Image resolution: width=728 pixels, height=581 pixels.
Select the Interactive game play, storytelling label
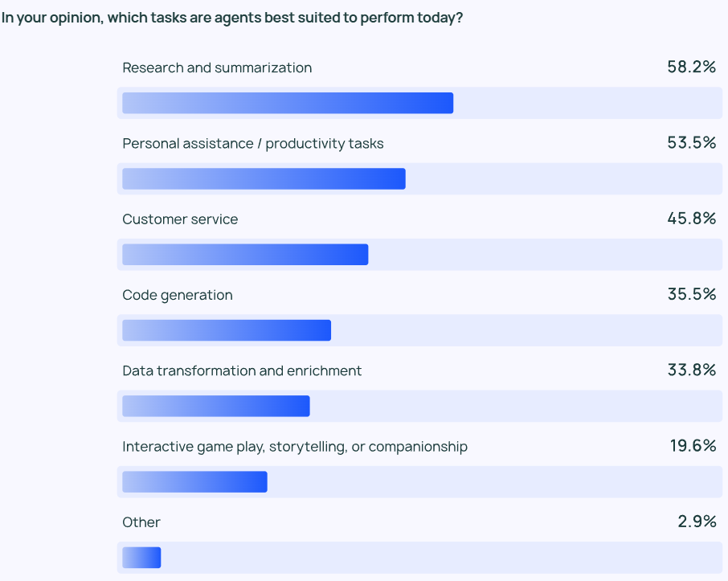295,446
